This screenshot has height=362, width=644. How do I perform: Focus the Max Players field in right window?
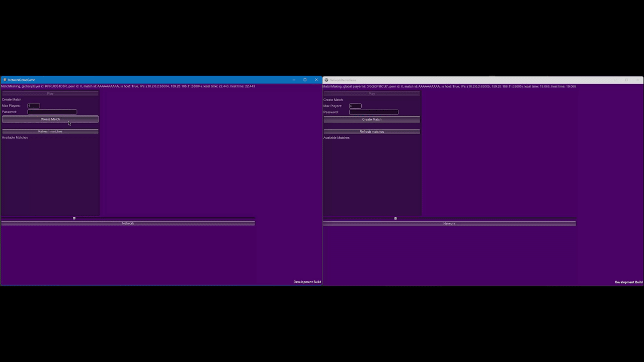pos(355,106)
